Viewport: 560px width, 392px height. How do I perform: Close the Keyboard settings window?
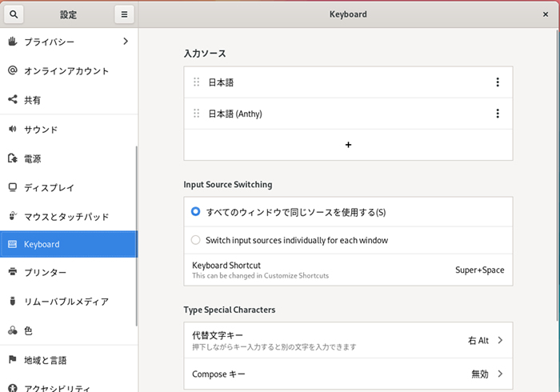(546, 14)
